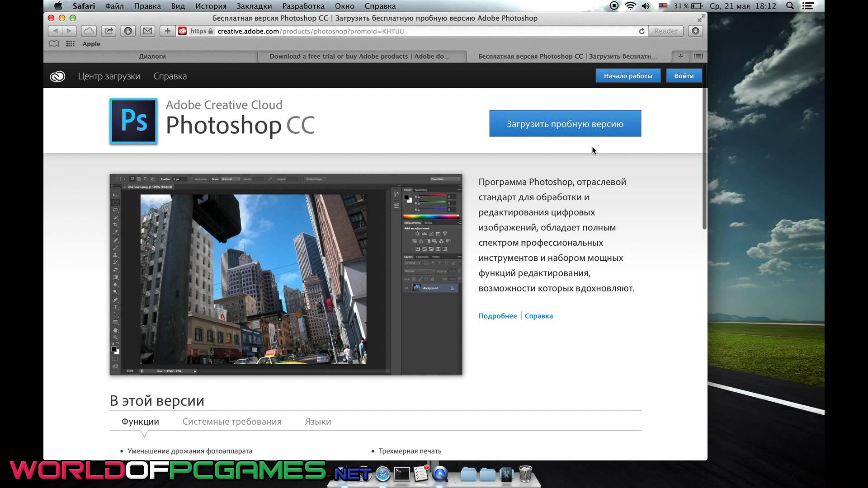
Task: Open Reminders checklist icon in Dock
Action: (x=421, y=474)
